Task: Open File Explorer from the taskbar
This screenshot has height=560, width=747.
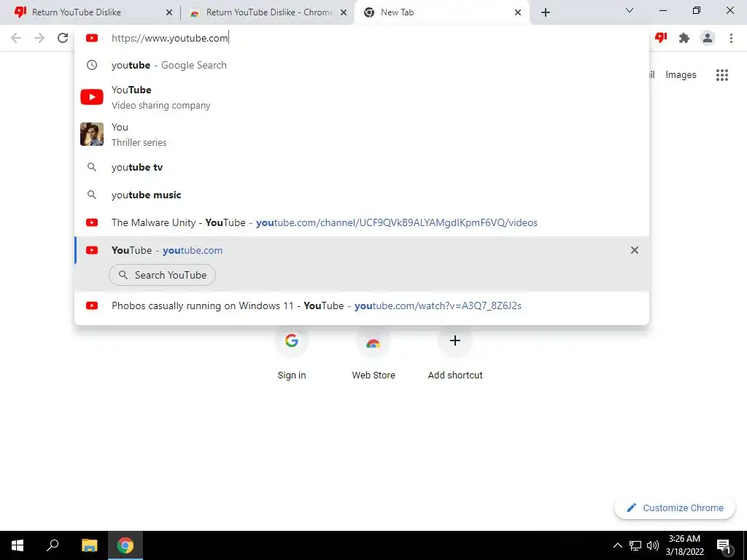Action: pyautogui.click(x=89, y=545)
